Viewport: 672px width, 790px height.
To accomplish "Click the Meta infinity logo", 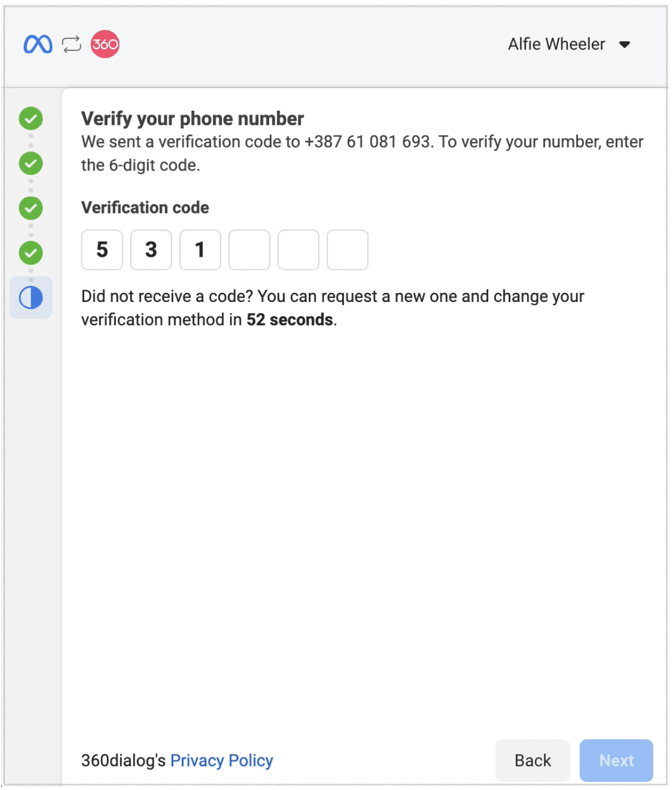I will click(x=38, y=44).
